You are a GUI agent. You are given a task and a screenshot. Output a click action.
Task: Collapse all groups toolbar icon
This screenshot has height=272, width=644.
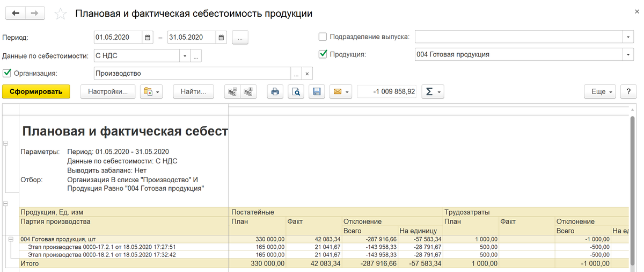tap(232, 92)
